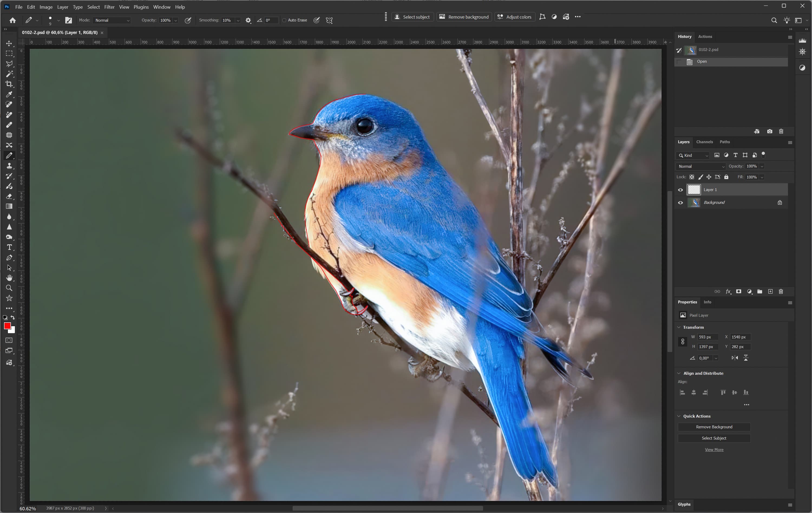812x513 pixels.
Task: Click the View More link
Action: 714,450
